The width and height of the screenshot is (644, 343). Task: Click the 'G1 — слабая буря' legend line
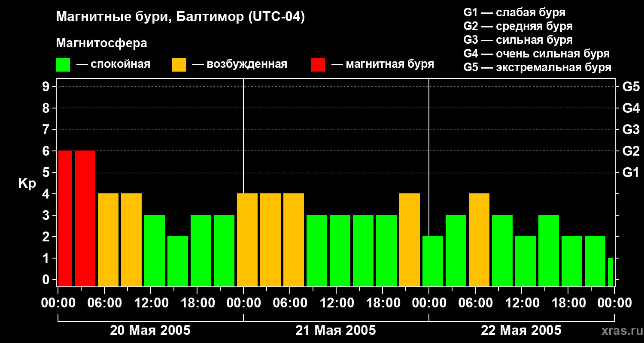(514, 12)
